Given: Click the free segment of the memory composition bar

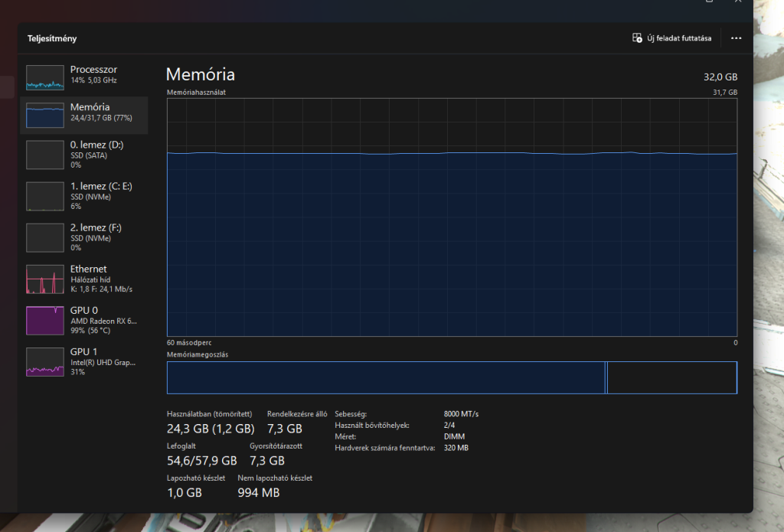Looking at the screenshot, I should 671,378.
